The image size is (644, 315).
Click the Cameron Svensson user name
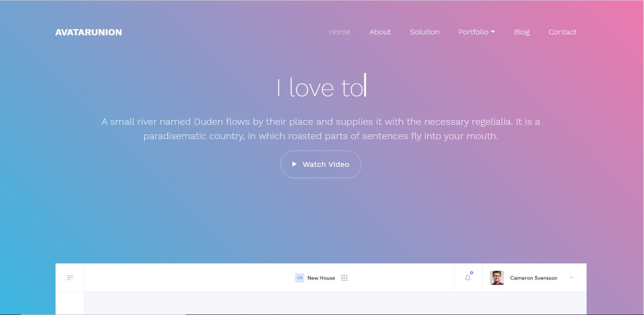pyautogui.click(x=533, y=278)
